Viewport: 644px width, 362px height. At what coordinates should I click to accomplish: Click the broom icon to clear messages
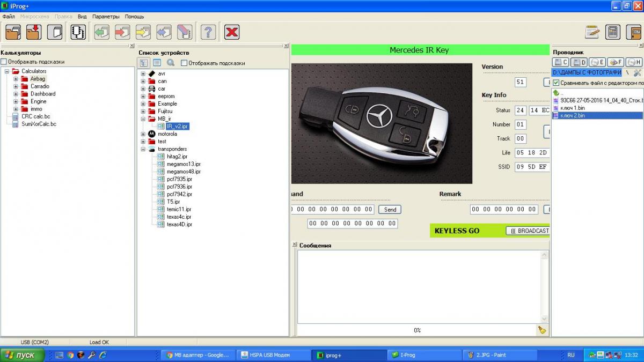(x=542, y=330)
